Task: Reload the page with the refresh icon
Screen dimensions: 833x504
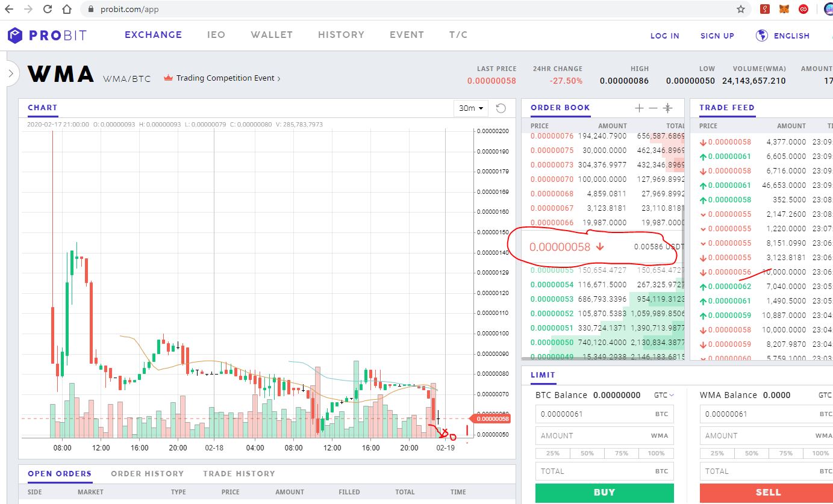Action: click(48, 10)
